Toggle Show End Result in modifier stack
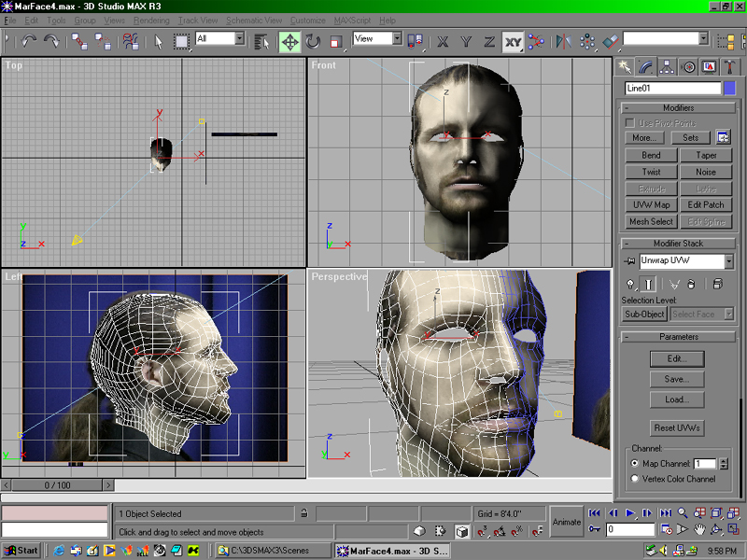Screen dimensions: 747x560 coord(648,285)
